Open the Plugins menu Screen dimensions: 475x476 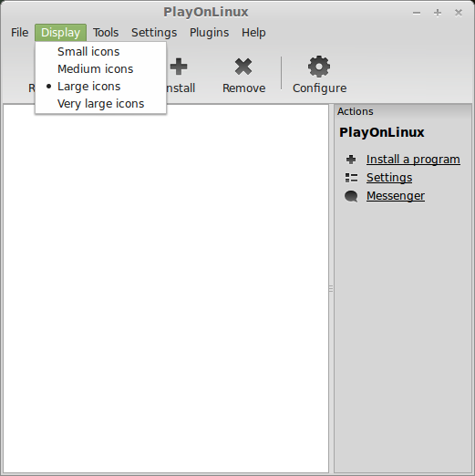[209, 33]
